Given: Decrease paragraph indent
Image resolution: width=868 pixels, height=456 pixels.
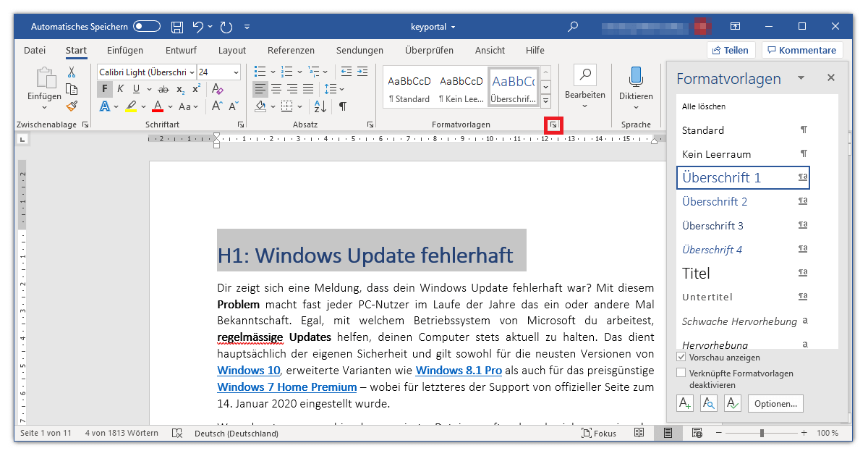Looking at the screenshot, I should click(345, 72).
